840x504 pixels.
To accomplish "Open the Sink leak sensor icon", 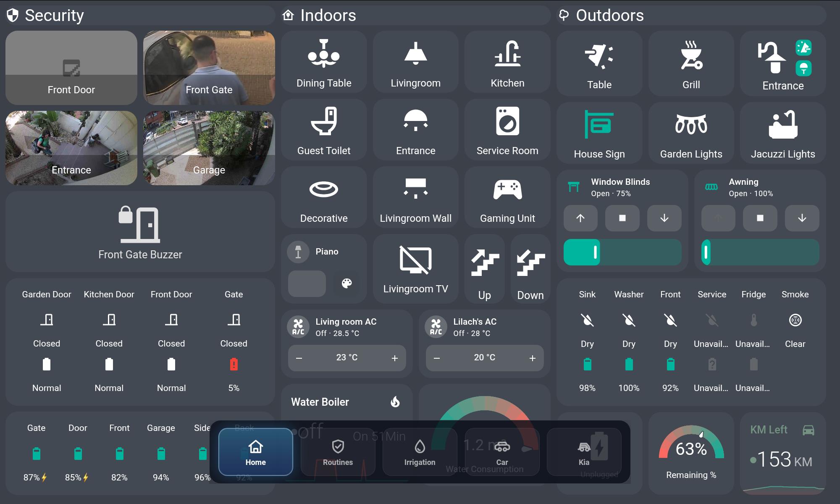I will tap(587, 320).
